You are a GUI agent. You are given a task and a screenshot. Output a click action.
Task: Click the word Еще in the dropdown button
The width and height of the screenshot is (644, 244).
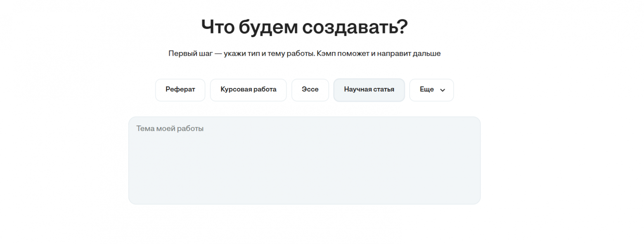pyautogui.click(x=426, y=90)
